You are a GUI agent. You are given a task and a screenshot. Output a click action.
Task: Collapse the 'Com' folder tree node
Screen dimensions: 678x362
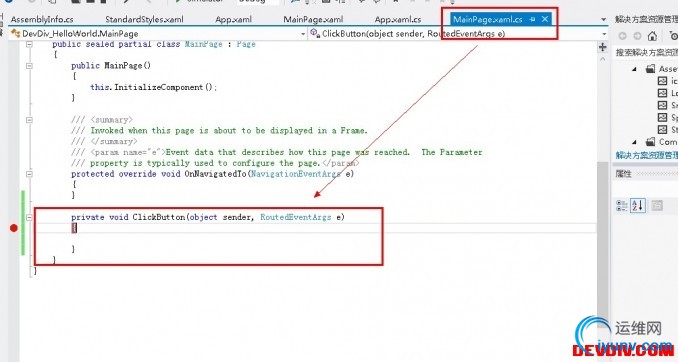click(x=634, y=142)
